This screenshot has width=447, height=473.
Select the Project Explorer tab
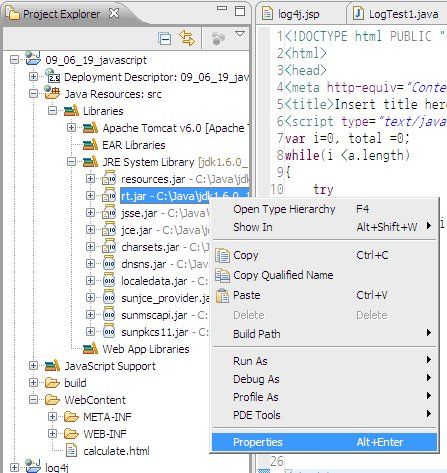pos(61,14)
